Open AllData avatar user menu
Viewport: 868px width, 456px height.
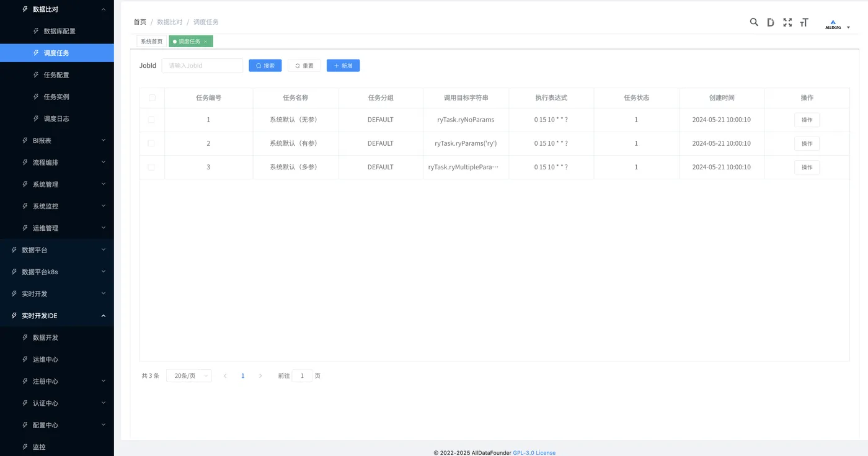(837, 25)
